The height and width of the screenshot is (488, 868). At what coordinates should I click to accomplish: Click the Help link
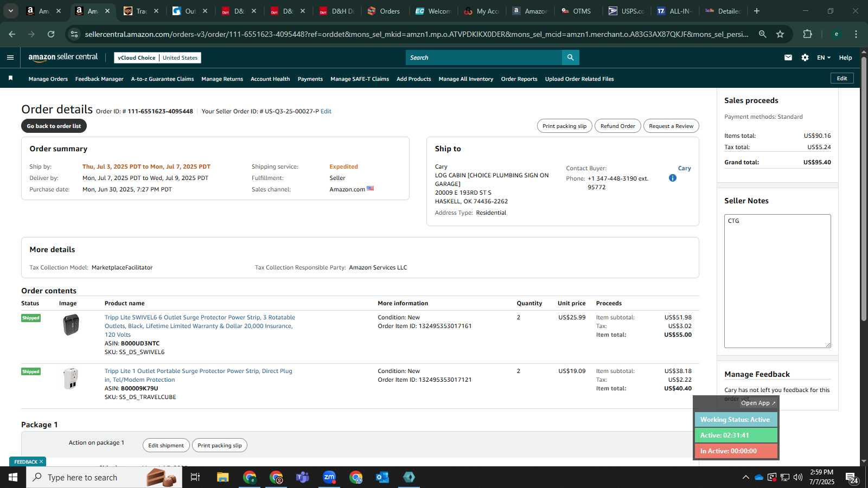pyautogui.click(x=845, y=57)
